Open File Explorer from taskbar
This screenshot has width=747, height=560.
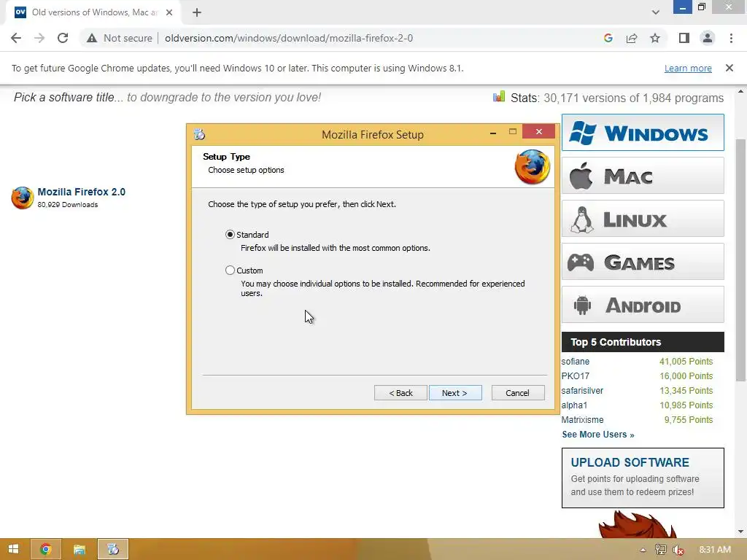tap(79, 549)
